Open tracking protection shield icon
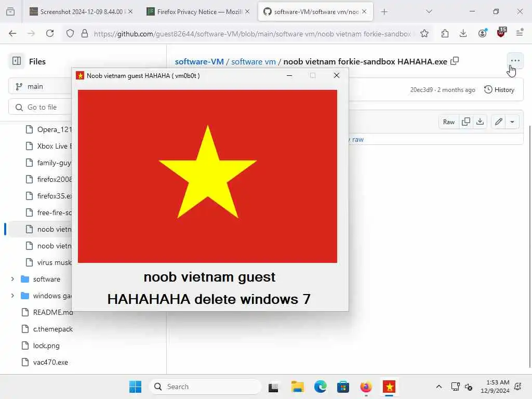This screenshot has height=399, width=532. [70, 33]
